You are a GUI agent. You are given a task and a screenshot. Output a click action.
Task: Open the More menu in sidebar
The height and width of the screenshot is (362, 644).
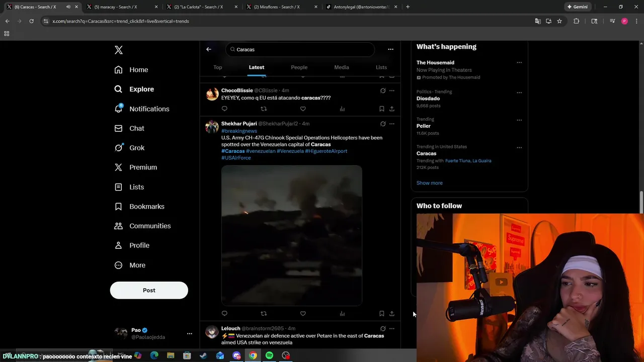click(130, 265)
